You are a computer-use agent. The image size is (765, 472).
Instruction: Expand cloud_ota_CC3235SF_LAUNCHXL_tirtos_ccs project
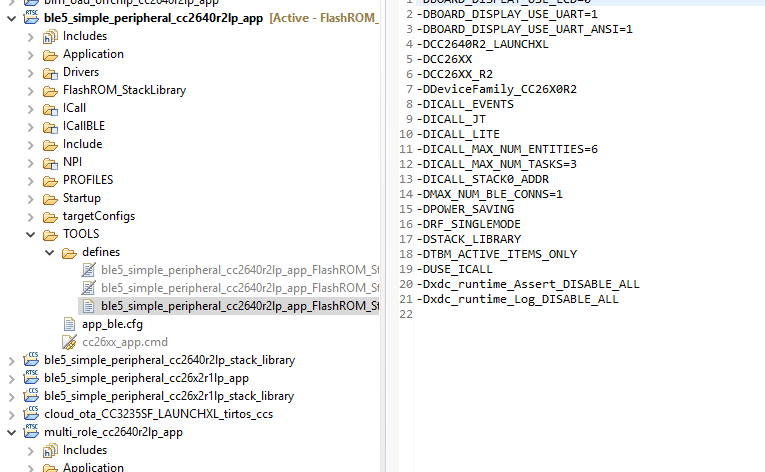(12, 415)
